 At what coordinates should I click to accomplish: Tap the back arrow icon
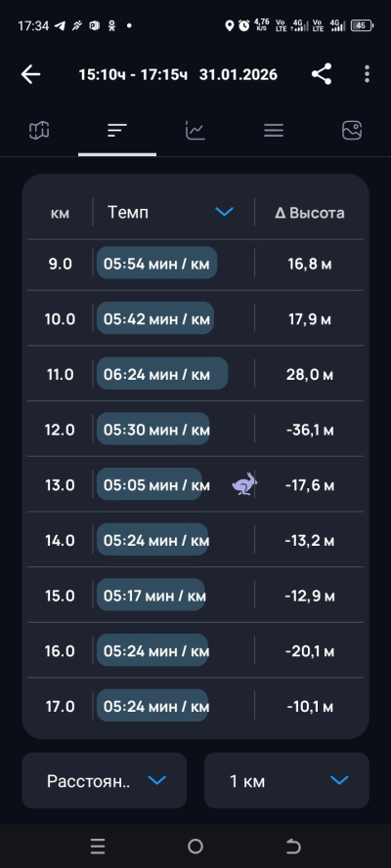[31, 74]
